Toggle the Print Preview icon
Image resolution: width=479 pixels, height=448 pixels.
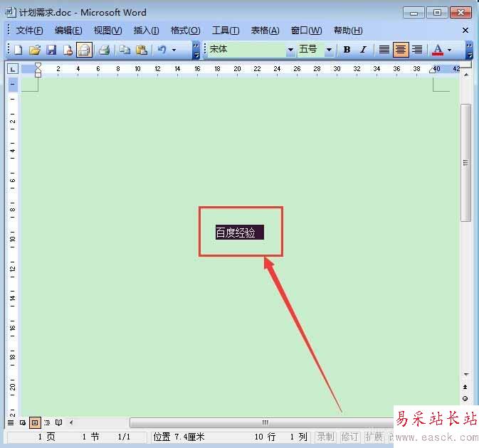click(x=84, y=50)
